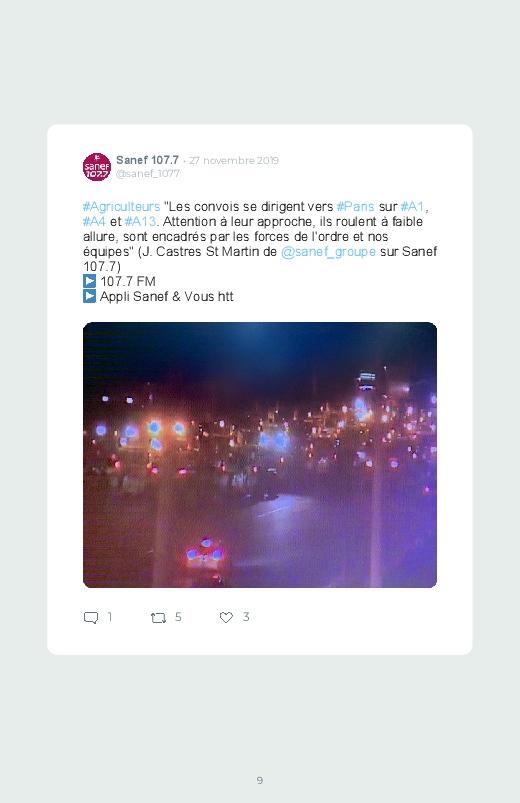Click the like count number 3

coord(246,617)
